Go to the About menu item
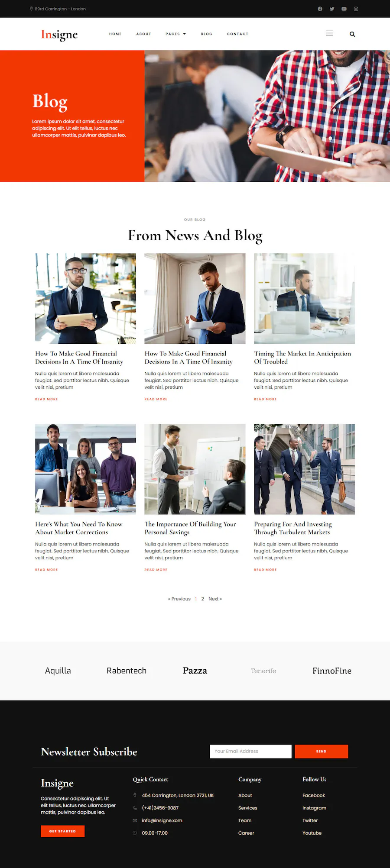 [143, 34]
